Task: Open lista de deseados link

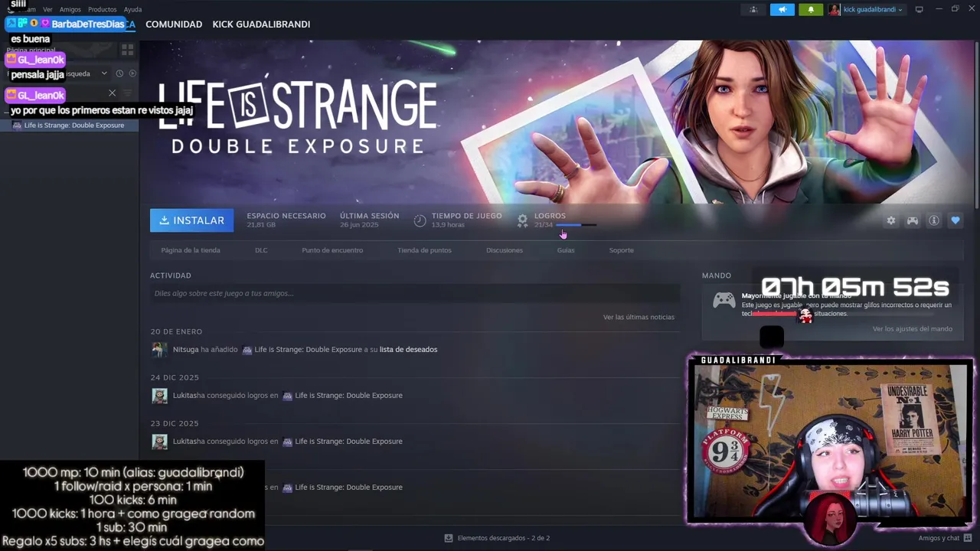Action: click(408, 350)
